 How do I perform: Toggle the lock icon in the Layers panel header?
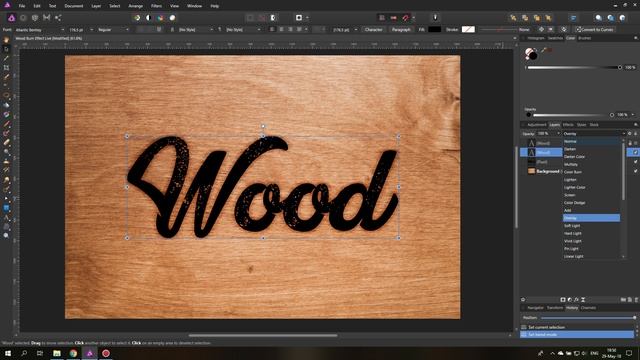point(636,133)
